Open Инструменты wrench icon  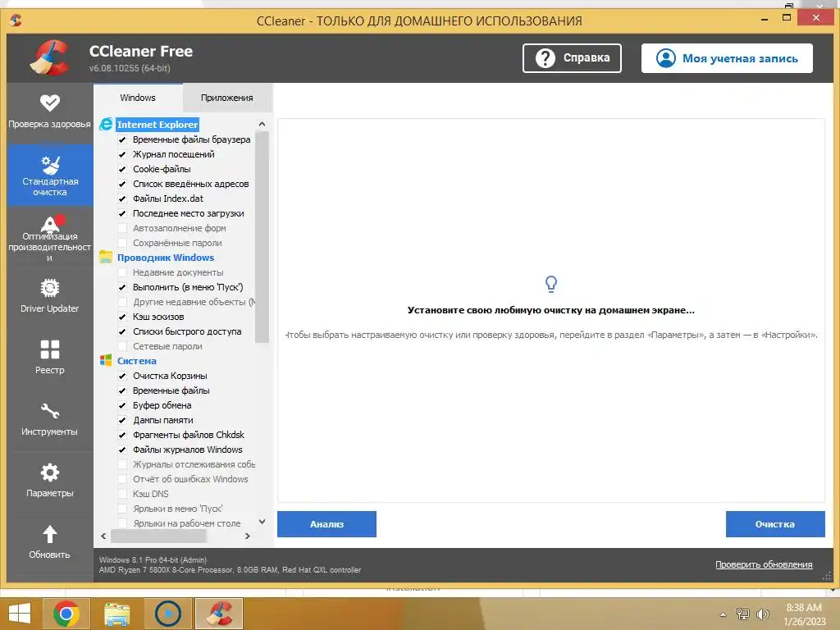(50, 411)
